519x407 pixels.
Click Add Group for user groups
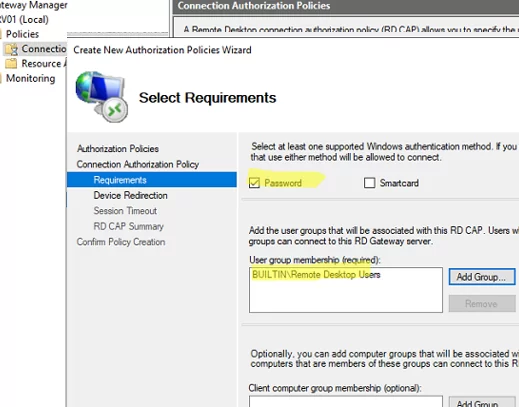click(482, 277)
